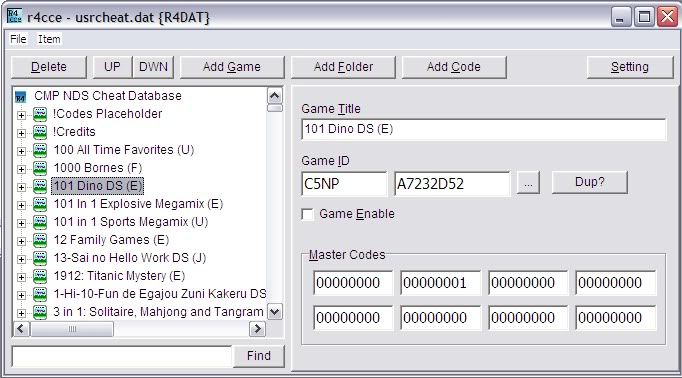Image resolution: width=682 pixels, height=378 pixels.
Task: Click the game icon beside 101 in 1 Sports Megamix
Action: (40, 222)
